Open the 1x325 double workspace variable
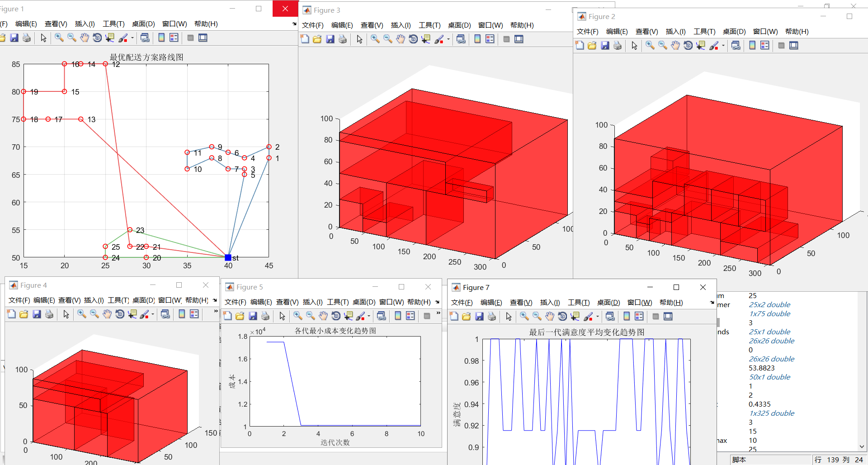Viewport: 868px width, 465px height. click(771, 413)
